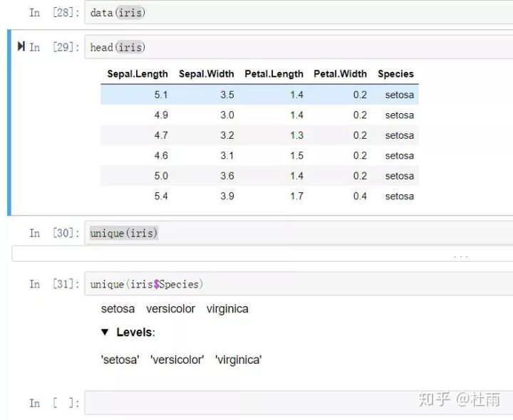Click the run-cell icon beside In [29]

pos(21,46)
